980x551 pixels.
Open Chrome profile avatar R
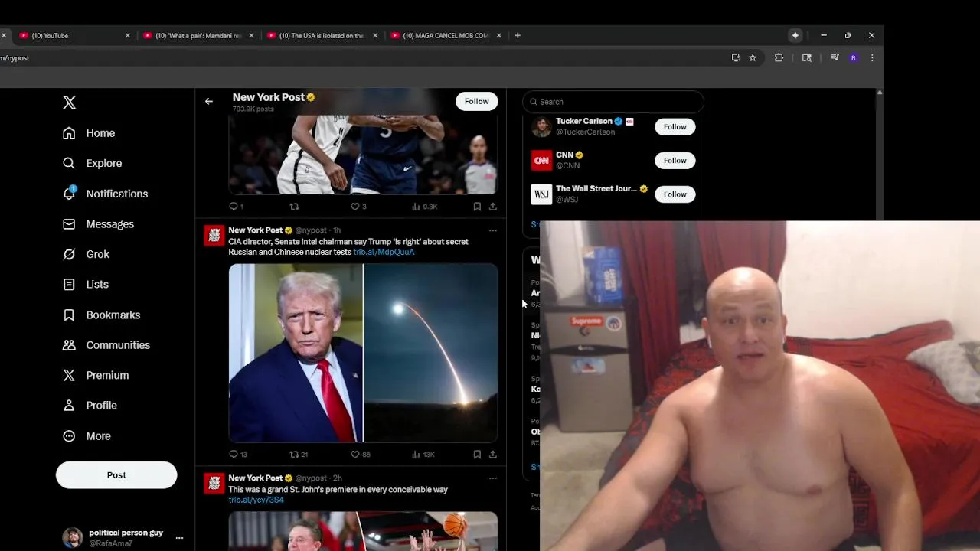click(x=853, y=57)
